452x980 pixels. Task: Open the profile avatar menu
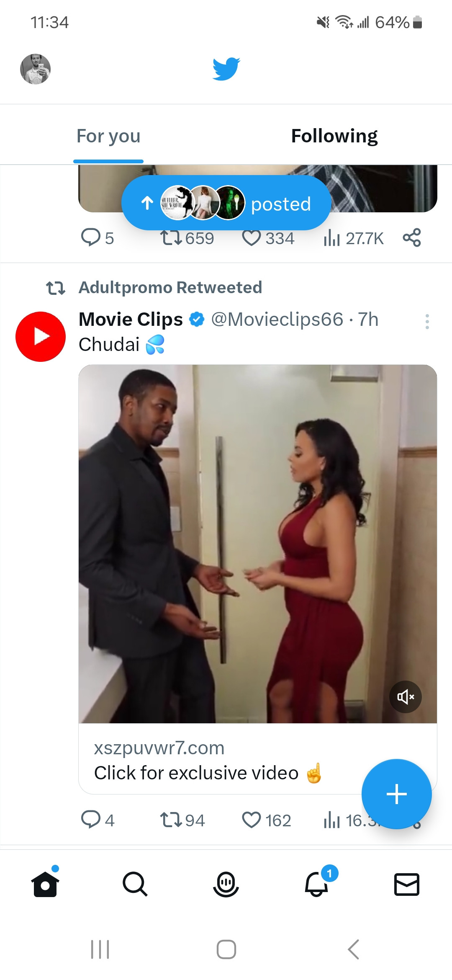[36, 69]
